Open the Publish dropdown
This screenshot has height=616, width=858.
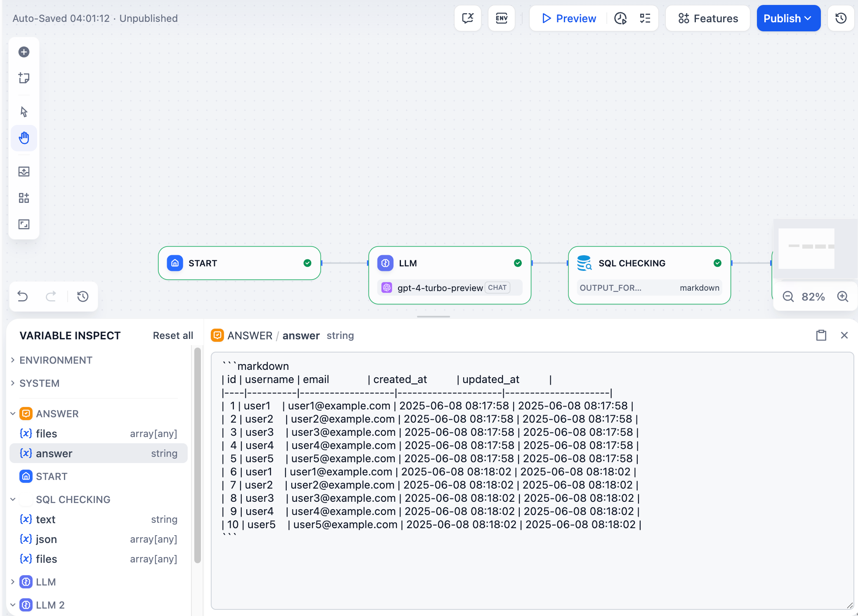click(788, 18)
